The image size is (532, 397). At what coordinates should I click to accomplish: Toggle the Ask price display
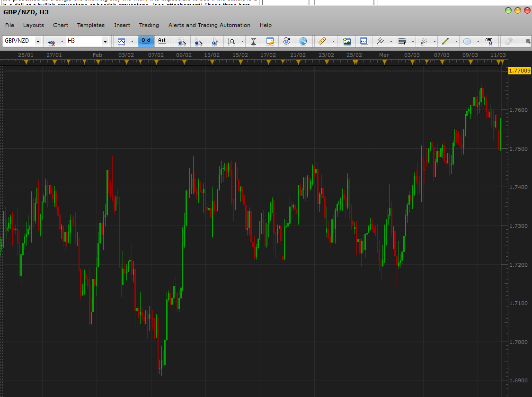click(x=162, y=41)
